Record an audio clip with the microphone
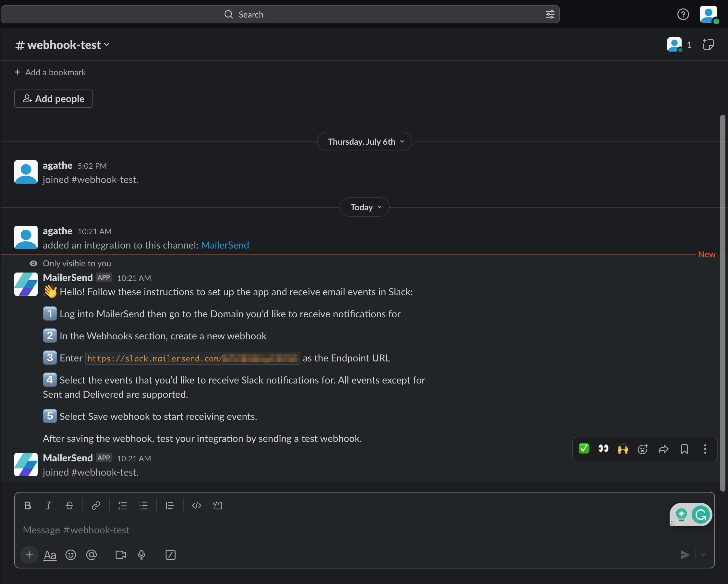Viewport: 728px width, 584px height. (141, 554)
